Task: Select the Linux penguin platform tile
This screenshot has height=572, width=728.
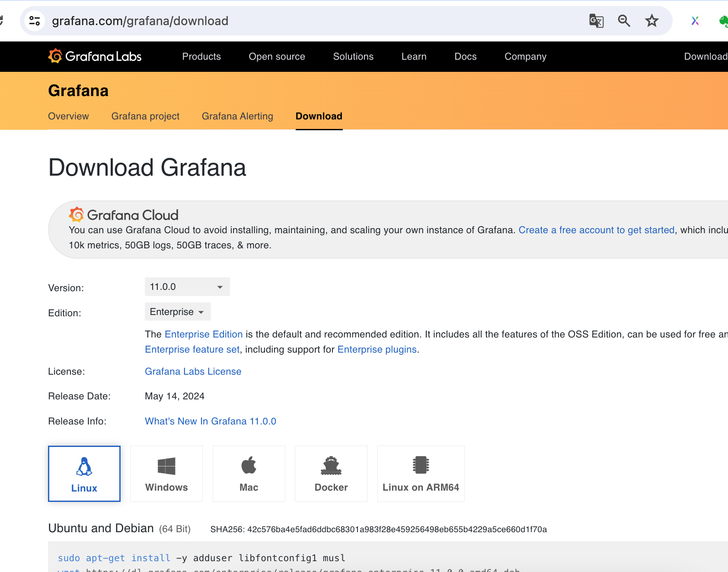Action: click(x=84, y=474)
